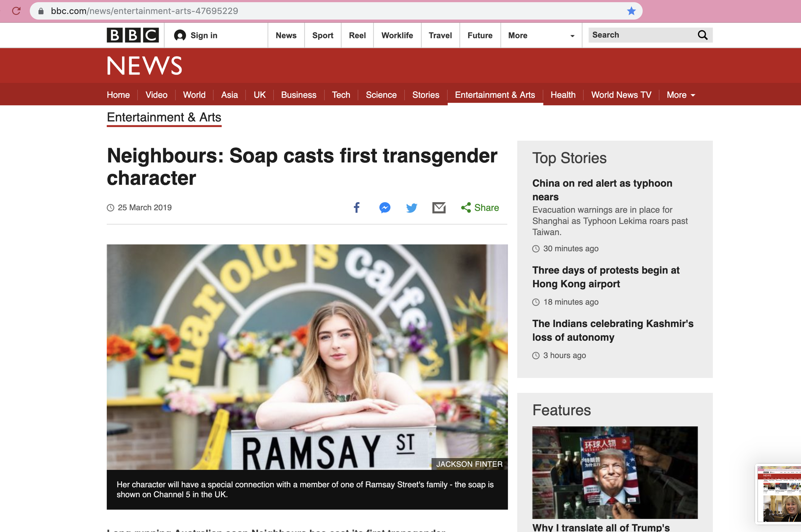
Task: Click the 3 hours ago timestamp
Action: click(x=564, y=355)
